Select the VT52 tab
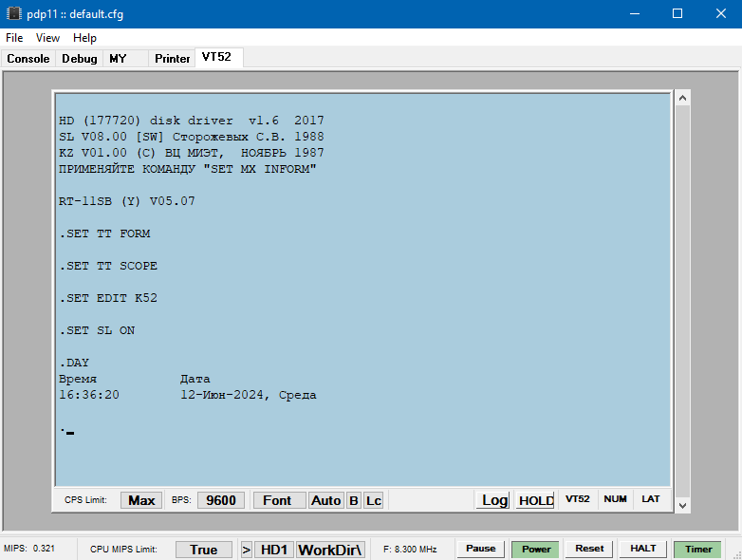The image size is (742, 560). coord(219,57)
